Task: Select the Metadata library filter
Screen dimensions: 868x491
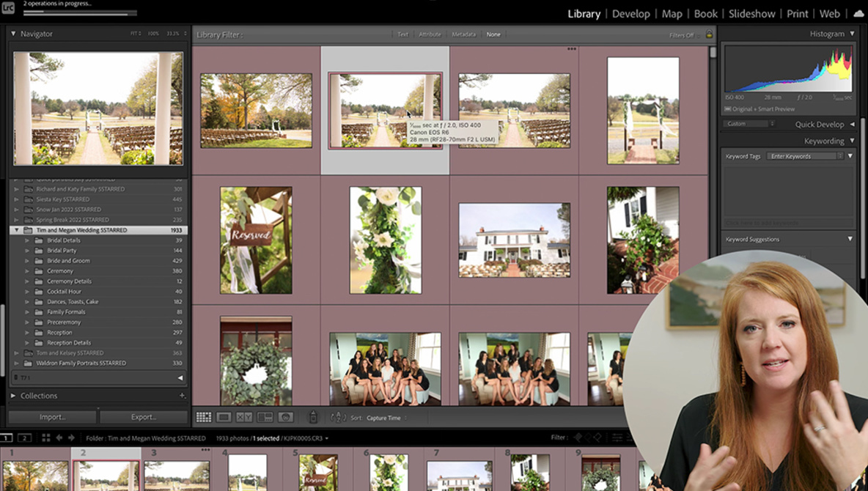Action: 464,34
